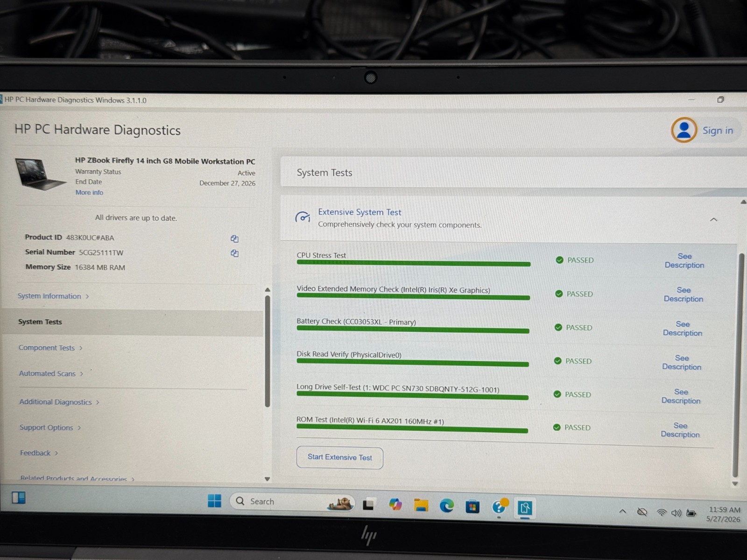This screenshot has width=747, height=560.
Task: Click CPU Stress Test progress bar
Action: click(414, 264)
